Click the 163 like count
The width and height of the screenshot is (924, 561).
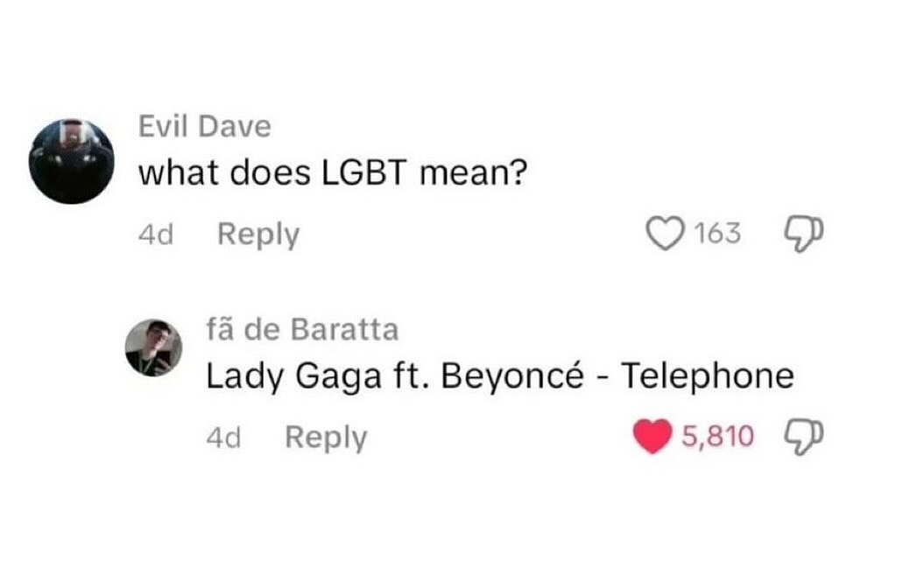tap(717, 234)
